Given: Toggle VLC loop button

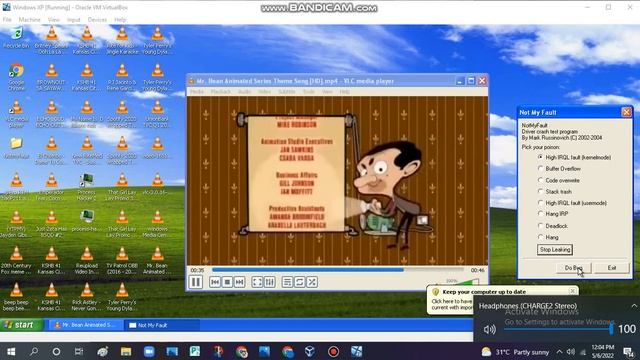Looking at the screenshot, I should (299, 282).
